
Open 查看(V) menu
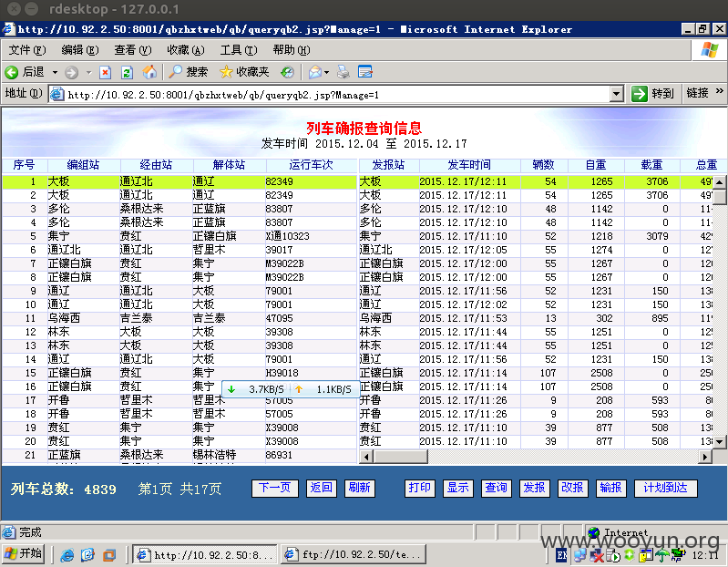(133, 50)
